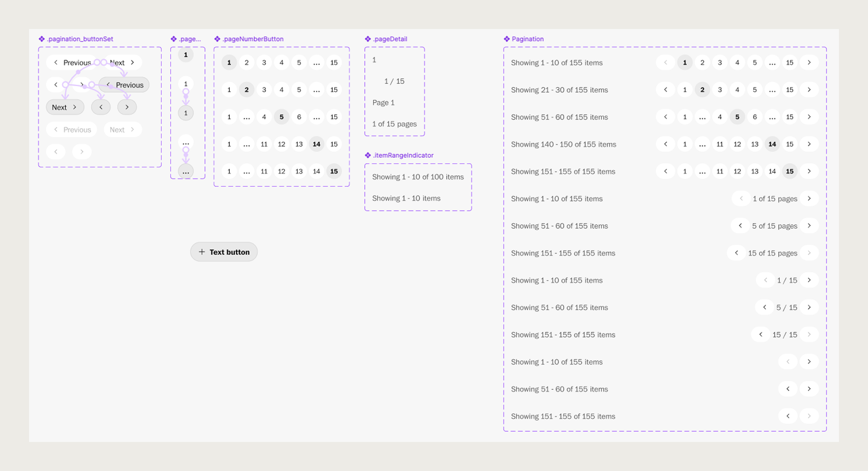The image size is (868, 471).
Task: Click next arrow beside '1 of 15 pages'
Action: pos(809,199)
